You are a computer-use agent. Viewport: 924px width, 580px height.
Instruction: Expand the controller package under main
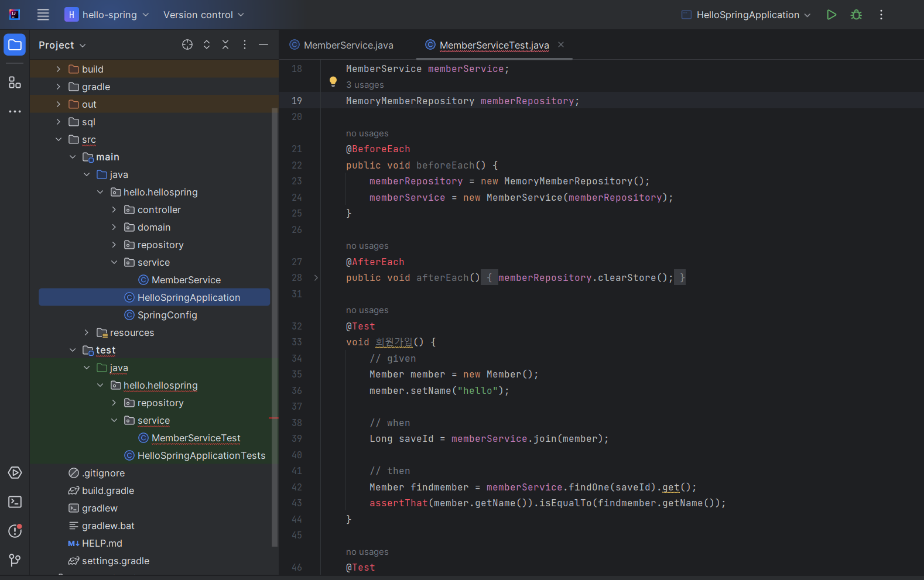coord(114,210)
